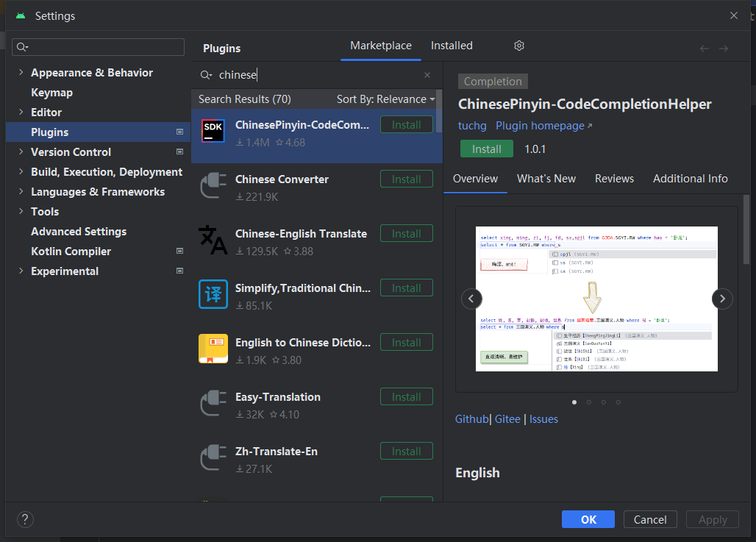Jump to the second screenshot dot
Screen dimensions: 756x542
tap(589, 402)
